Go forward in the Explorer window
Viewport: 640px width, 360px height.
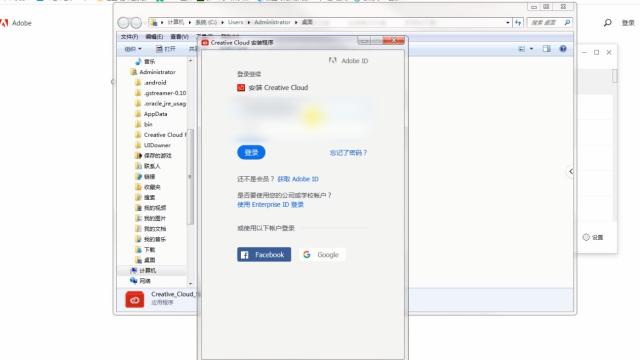(136, 23)
